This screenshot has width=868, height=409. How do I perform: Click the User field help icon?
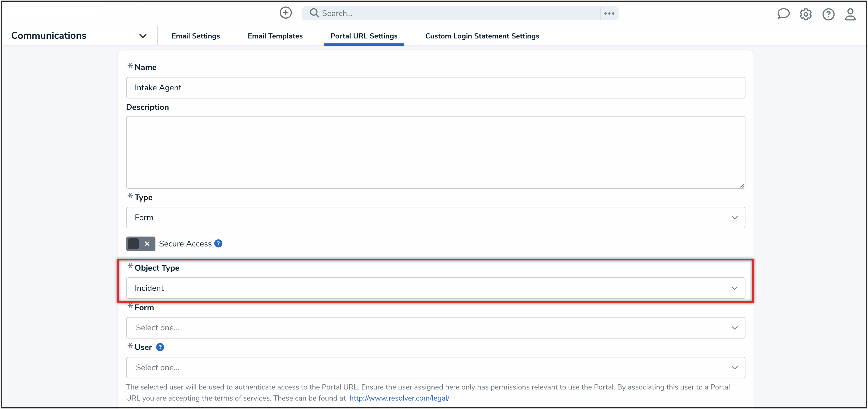pos(160,347)
